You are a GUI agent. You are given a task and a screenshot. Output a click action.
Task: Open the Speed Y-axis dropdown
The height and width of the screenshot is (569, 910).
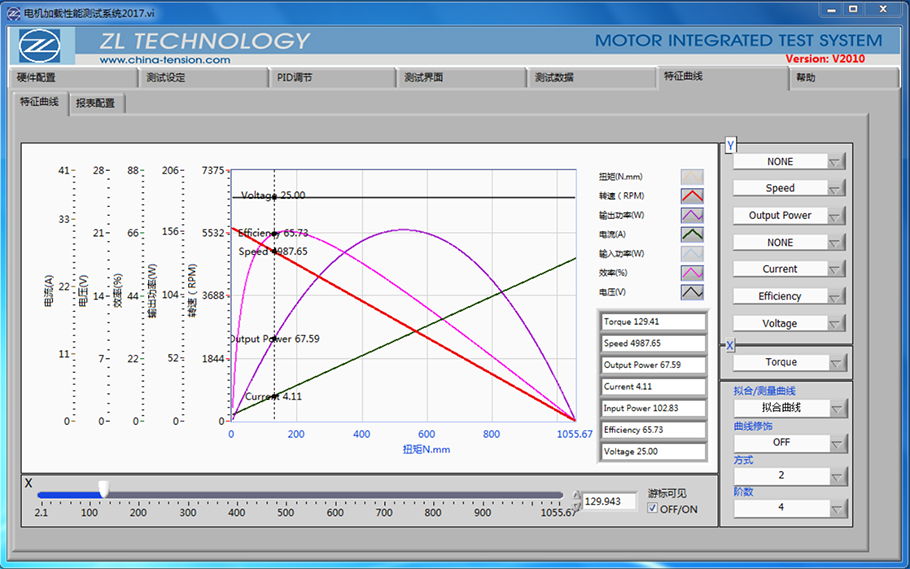(x=789, y=188)
